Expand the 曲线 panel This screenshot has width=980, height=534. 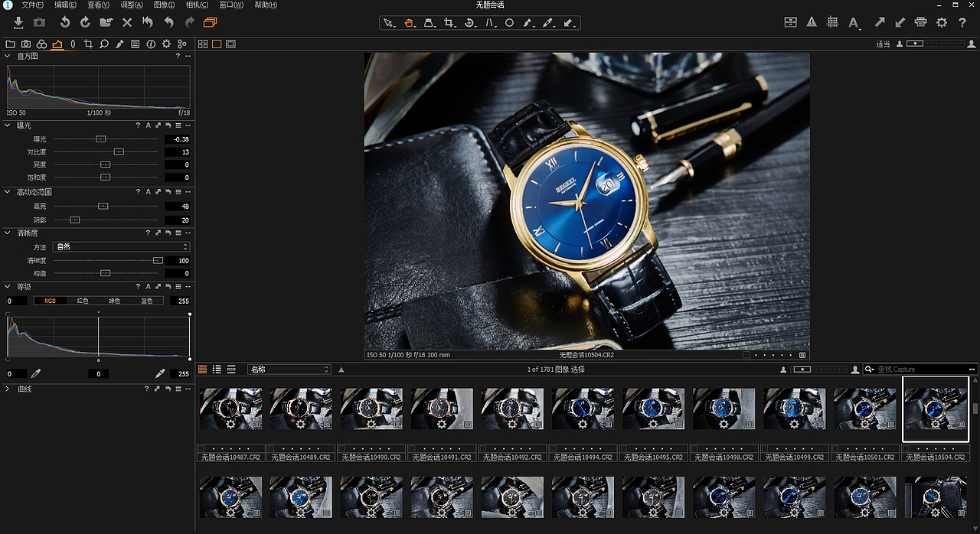tap(8, 389)
